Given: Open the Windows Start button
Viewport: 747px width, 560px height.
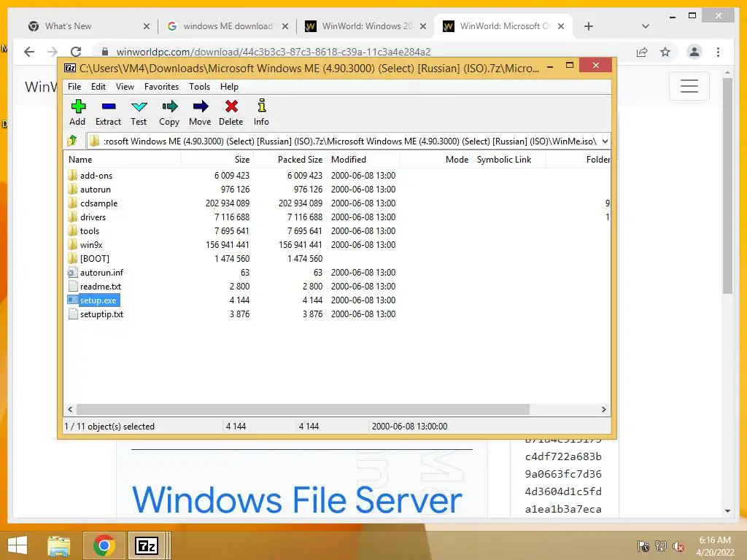Looking at the screenshot, I should click(x=18, y=545).
